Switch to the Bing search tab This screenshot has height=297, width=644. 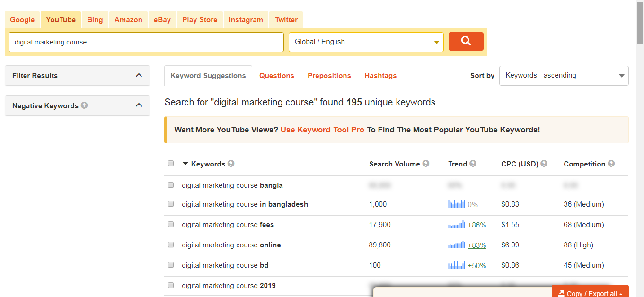point(95,20)
